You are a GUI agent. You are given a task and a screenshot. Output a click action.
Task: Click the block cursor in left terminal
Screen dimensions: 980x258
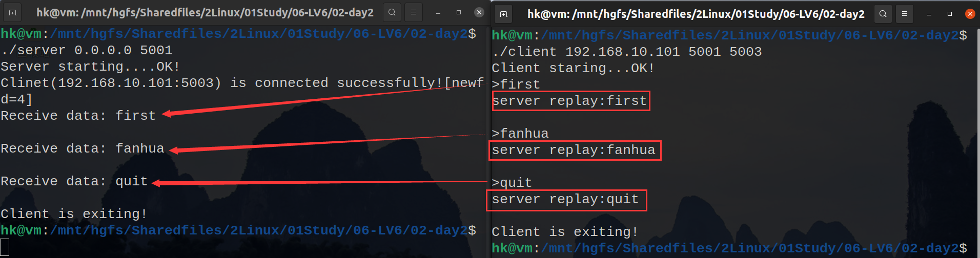tap(5, 247)
